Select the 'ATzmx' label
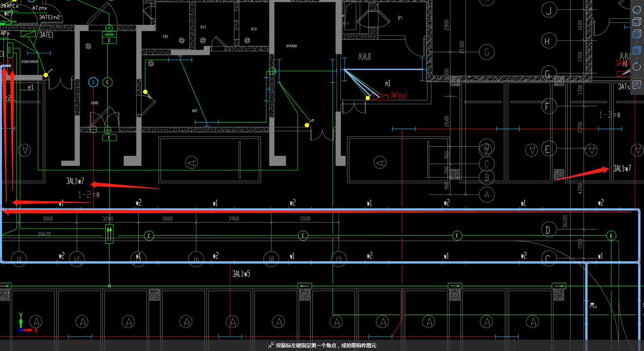The image size is (644, 351). [40, 8]
